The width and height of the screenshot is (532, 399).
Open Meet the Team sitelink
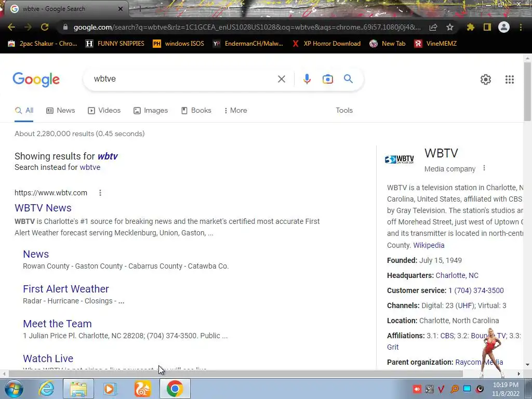57,324
